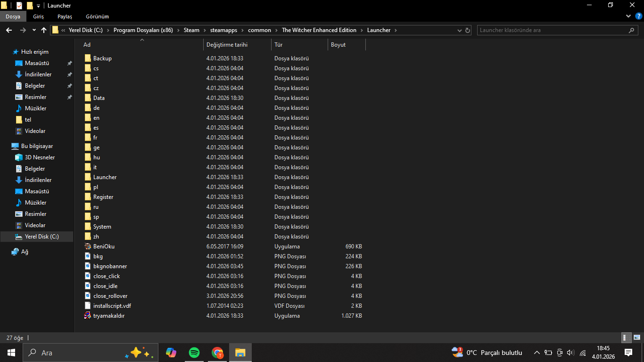Go back using the Back arrow
The height and width of the screenshot is (362, 644).
click(x=9, y=30)
